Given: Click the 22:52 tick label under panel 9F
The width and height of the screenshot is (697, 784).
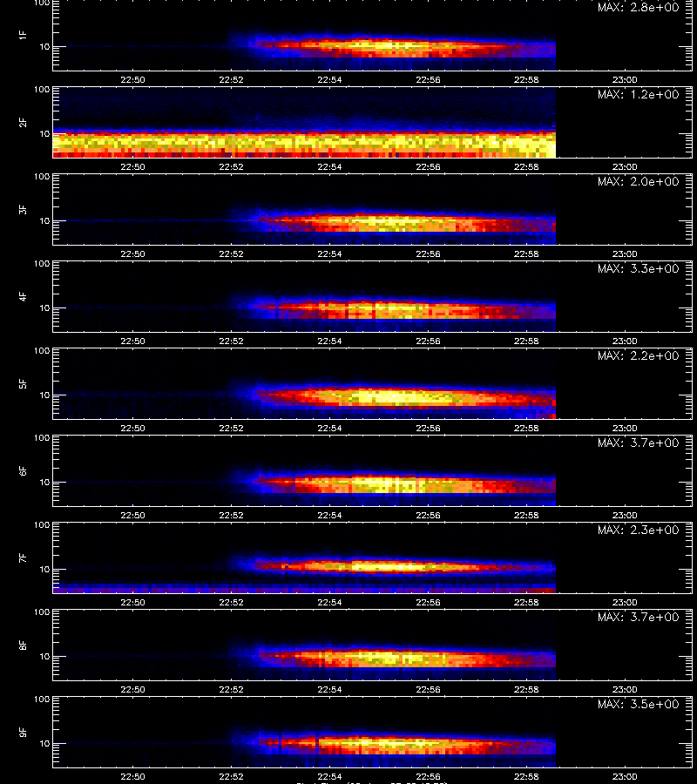Looking at the screenshot, I should 231,776.
